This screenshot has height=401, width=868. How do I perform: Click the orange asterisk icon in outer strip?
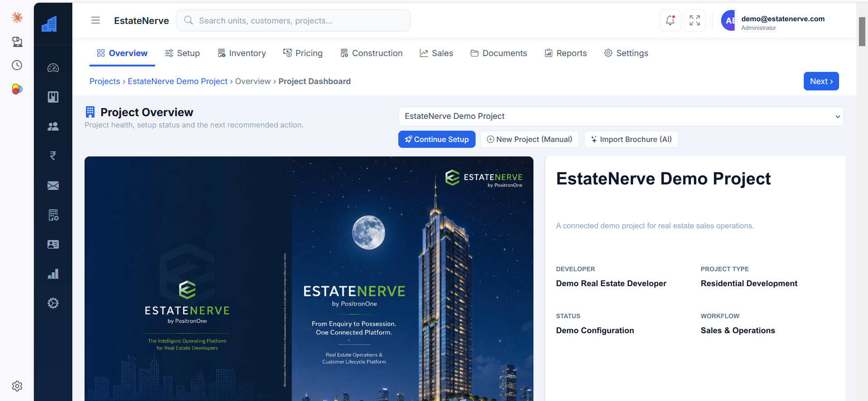point(17,18)
